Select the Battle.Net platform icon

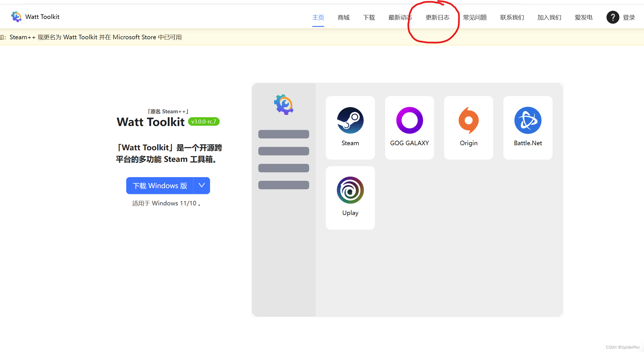527,120
